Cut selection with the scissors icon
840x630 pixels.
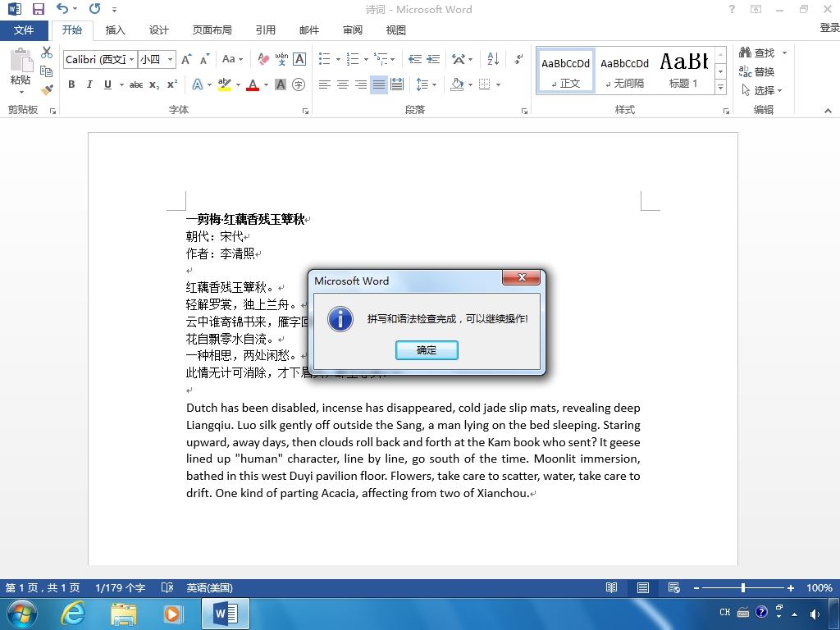(x=47, y=52)
